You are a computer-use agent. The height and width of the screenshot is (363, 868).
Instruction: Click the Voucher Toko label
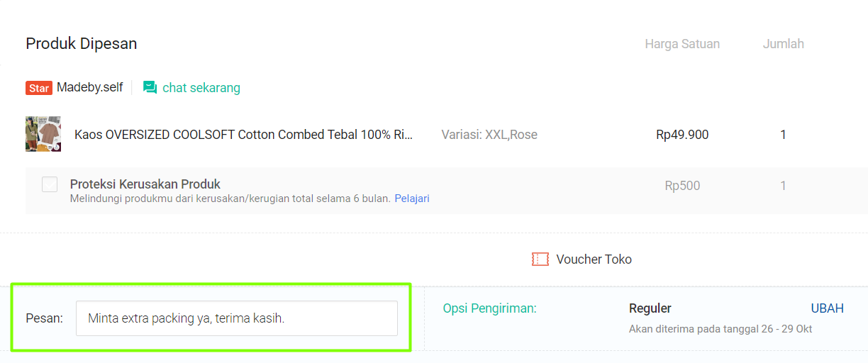tap(594, 259)
